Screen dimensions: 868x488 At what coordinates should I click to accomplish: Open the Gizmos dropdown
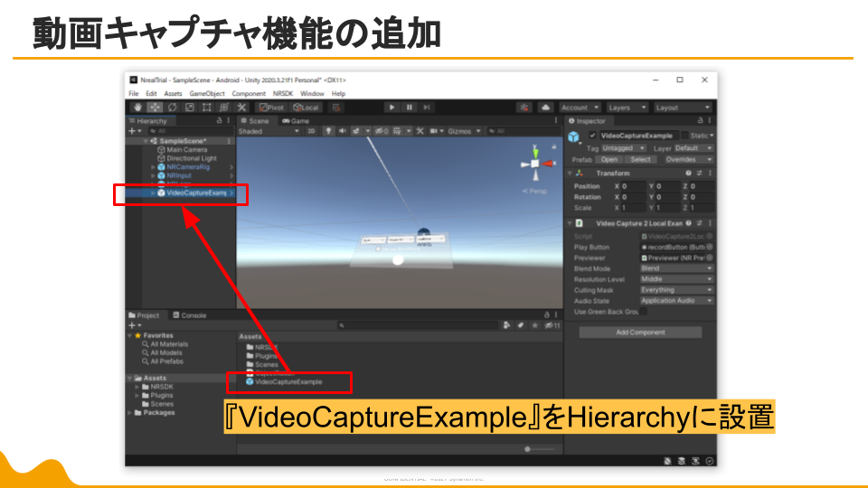(464, 131)
